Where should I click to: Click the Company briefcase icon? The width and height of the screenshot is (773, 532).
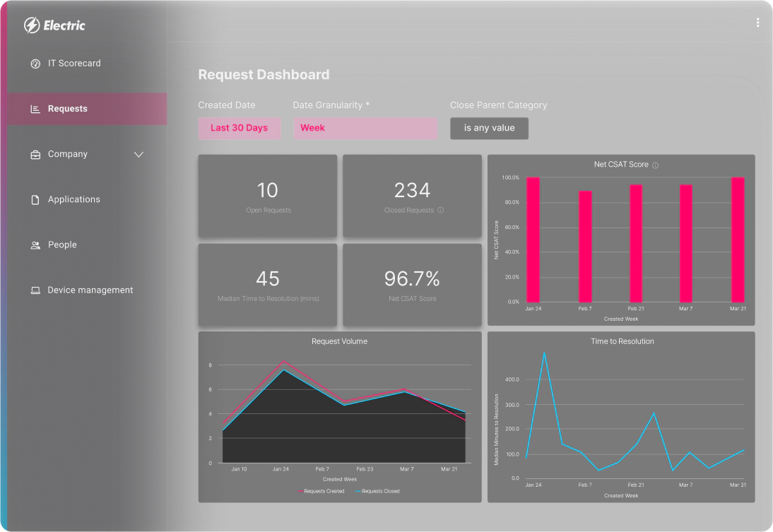click(x=35, y=154)
